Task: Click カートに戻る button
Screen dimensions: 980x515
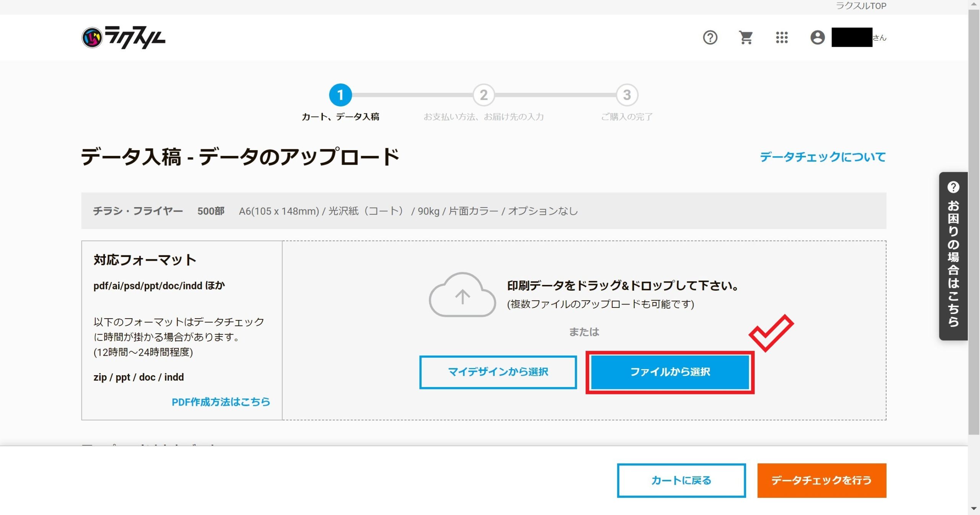Action: [681, 480]
